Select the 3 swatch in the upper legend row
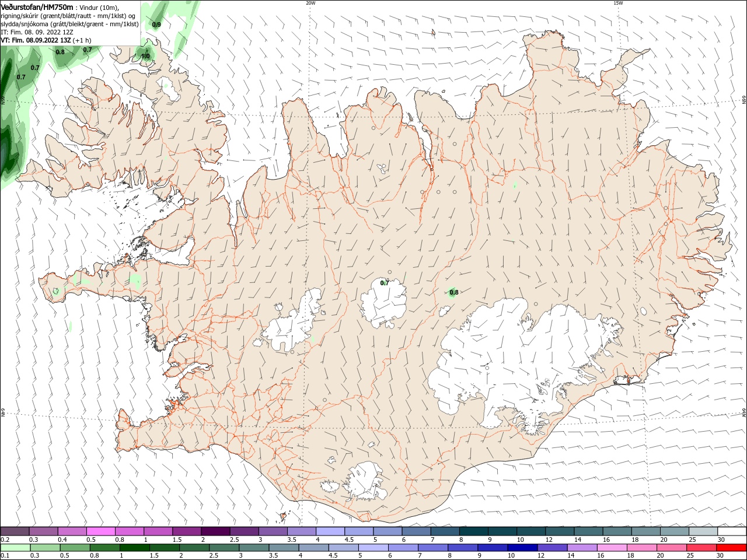The height and width of the screenshot is (560, 747). [273, 531]
